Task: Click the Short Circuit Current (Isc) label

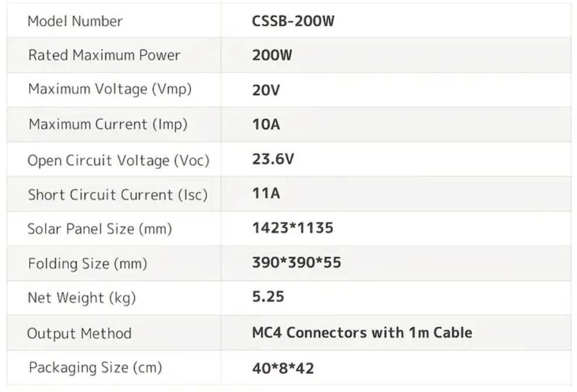Action: [x=118, y=195]
